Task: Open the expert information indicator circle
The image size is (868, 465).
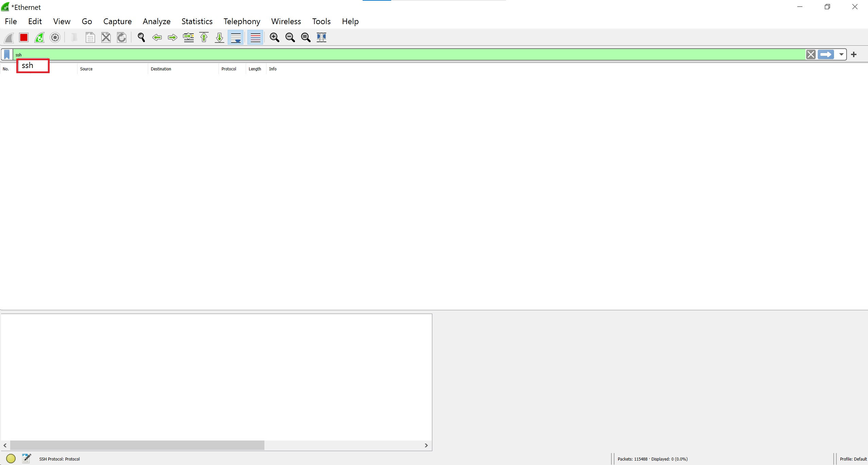Action: click(11, 459)
